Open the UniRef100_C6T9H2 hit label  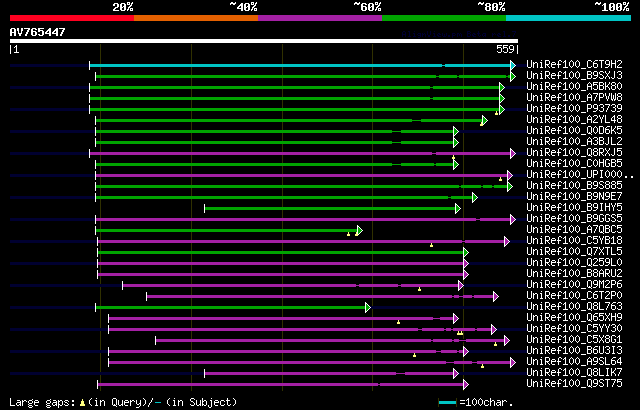574,64
